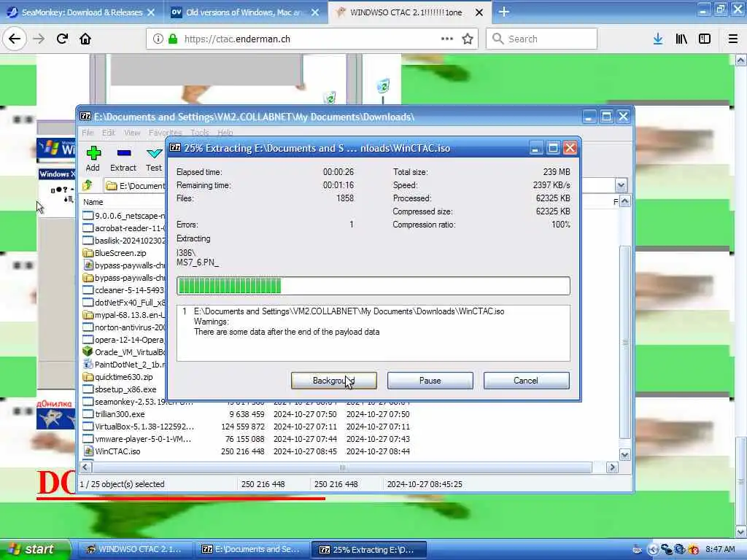Viewport: 747px width, 560px height.
Task: Open the Windows Start menu
Action: (36, 549)
